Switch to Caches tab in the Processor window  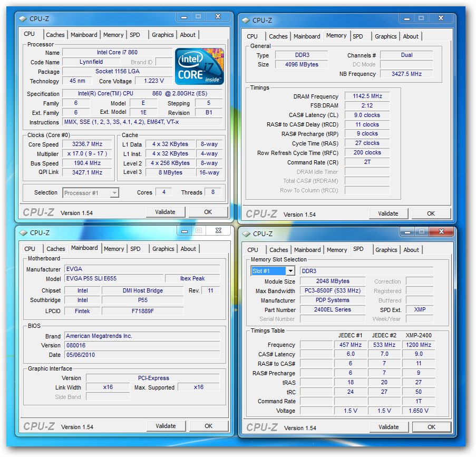pyautogui.click(x=55, y=35)
